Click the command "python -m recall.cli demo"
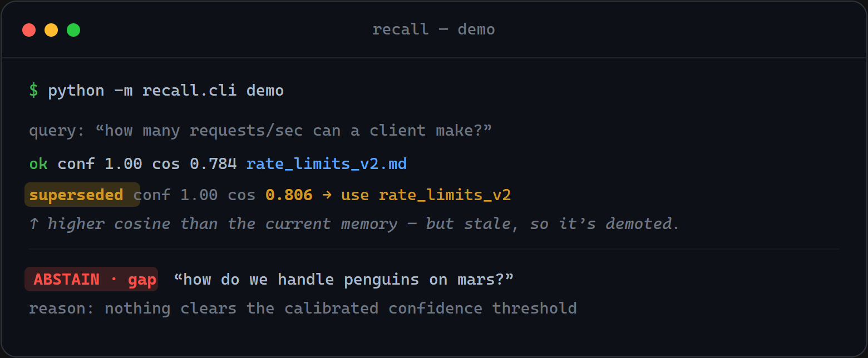 166,91
